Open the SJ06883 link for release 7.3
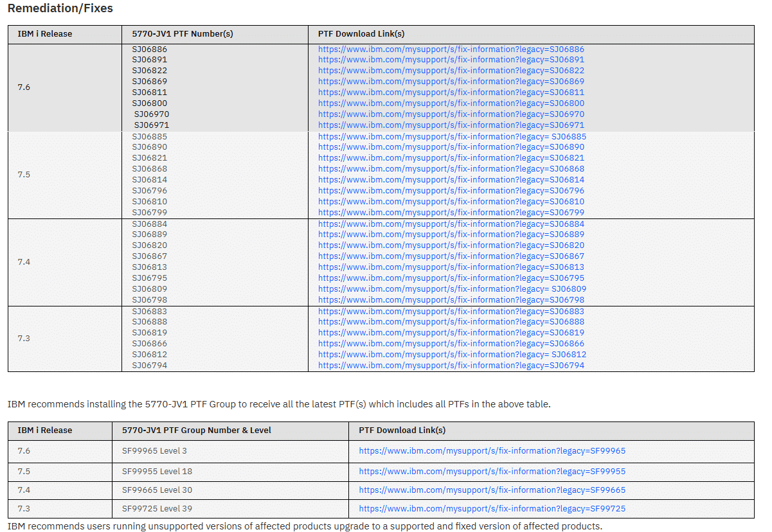 click(x=451, y=312)
